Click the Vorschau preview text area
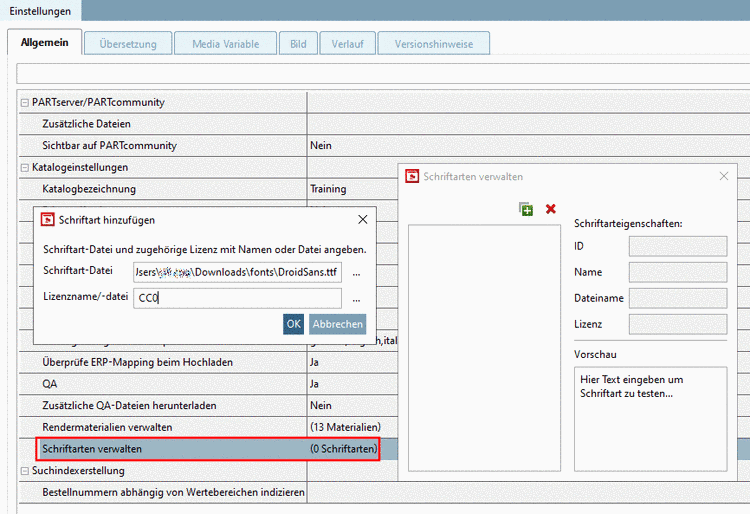This screenshot has width=750, height=514. pos(650,418)
